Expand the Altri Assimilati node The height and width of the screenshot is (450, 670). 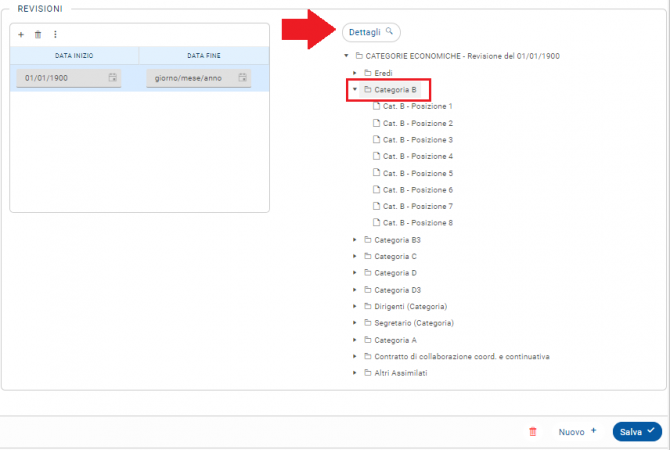pyautogui.click(x=355, y=373)
